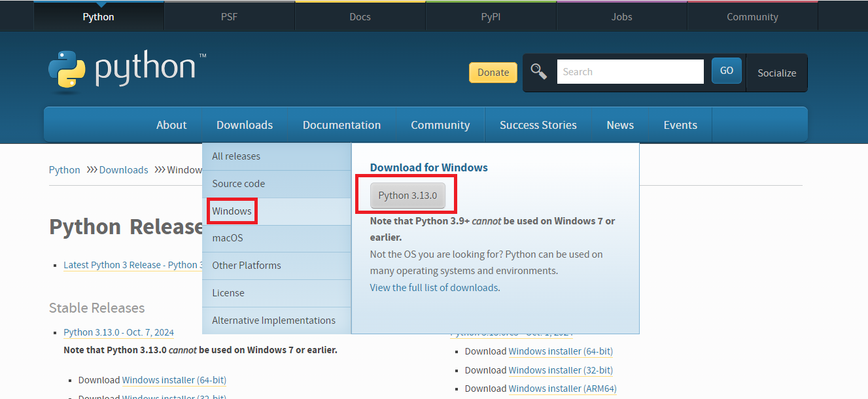Select the Python top tab
The width and height of the screenshot is (868, 399).
tap(99, 17)
